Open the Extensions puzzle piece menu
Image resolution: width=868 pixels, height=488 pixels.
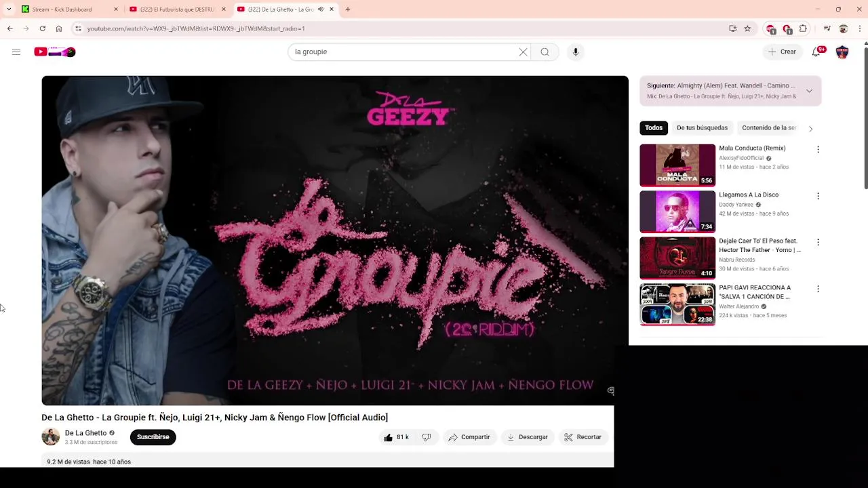(803, 28)
